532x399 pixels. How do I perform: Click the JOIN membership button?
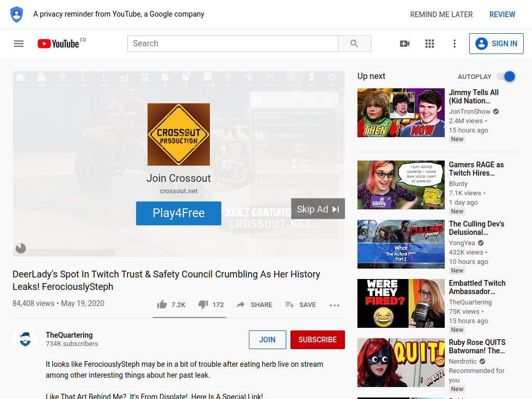(268, 340)
